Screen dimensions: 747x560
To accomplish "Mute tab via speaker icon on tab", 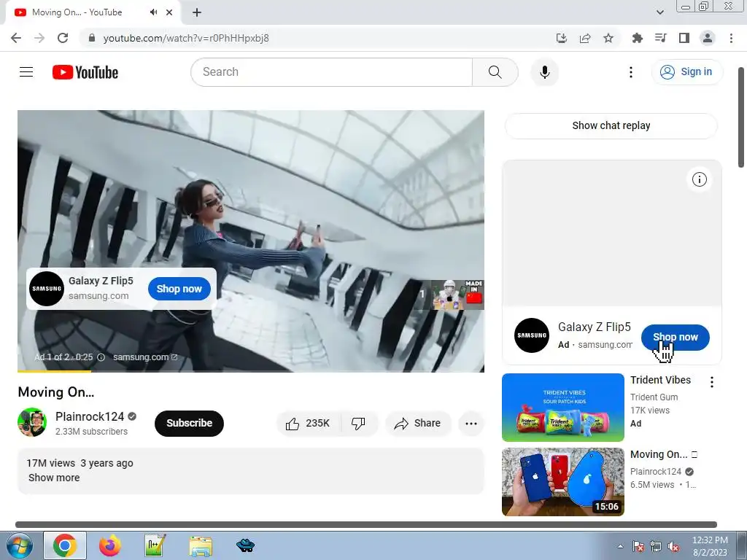I will pyautogui.click(x=153, y=12).
